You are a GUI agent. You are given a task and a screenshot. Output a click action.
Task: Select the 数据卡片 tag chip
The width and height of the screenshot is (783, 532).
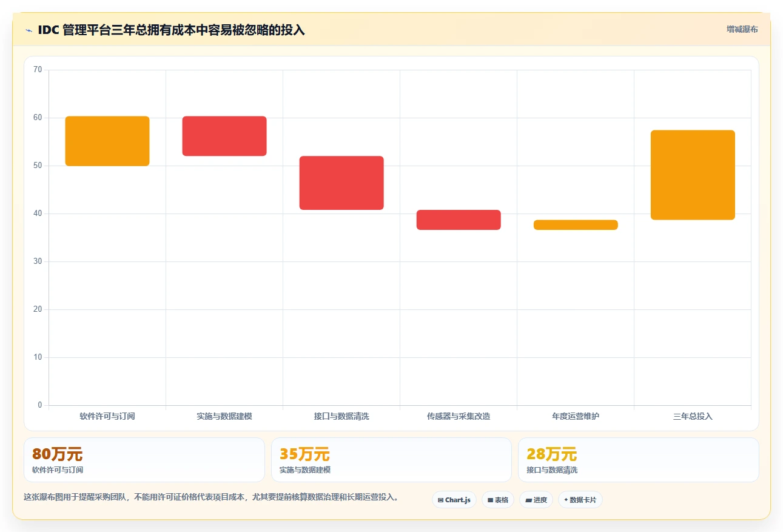580,500
